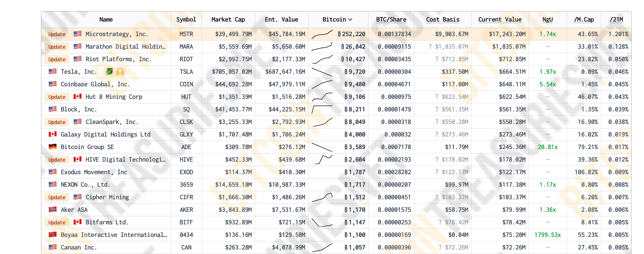Click the Canada flag beside Galaxy Digital Holdings

(x=52, y=134)
